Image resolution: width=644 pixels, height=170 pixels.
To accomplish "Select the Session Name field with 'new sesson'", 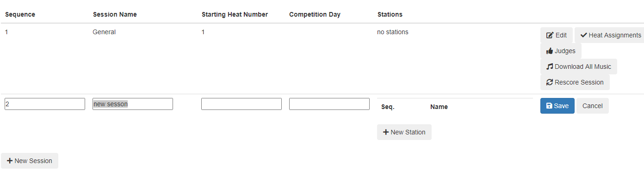I will pyautogui.click(x=133, y=104).
